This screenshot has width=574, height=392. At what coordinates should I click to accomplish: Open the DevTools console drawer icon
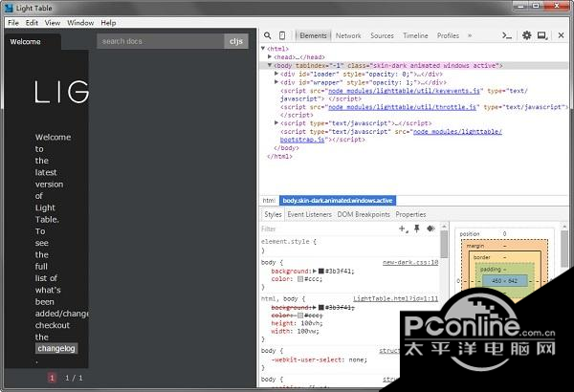507,35
